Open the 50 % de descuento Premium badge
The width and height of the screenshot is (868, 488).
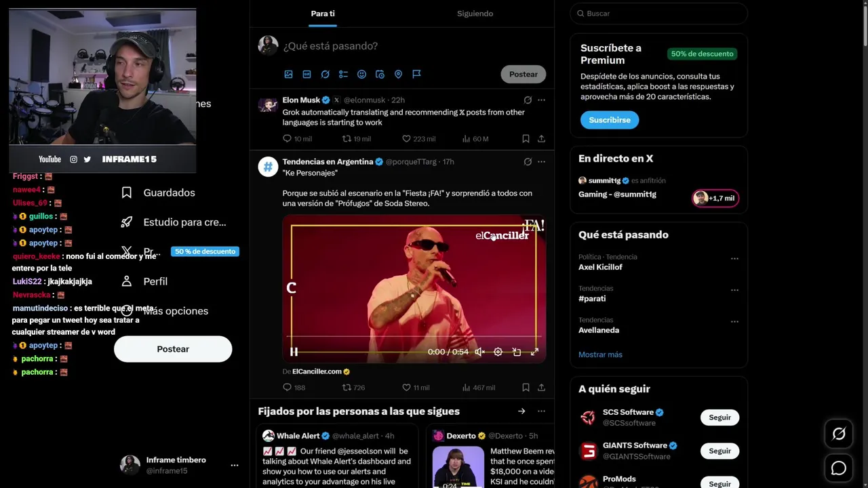(x=205, y=251)
